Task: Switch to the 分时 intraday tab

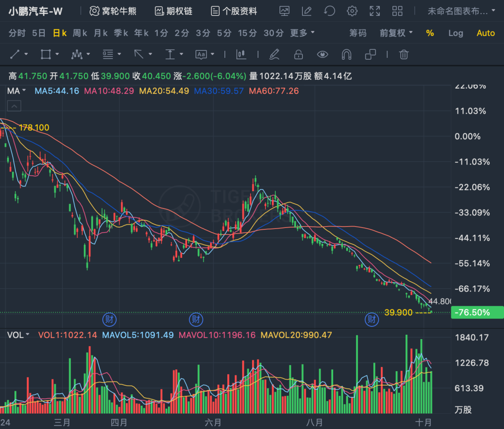Action: 17,33
